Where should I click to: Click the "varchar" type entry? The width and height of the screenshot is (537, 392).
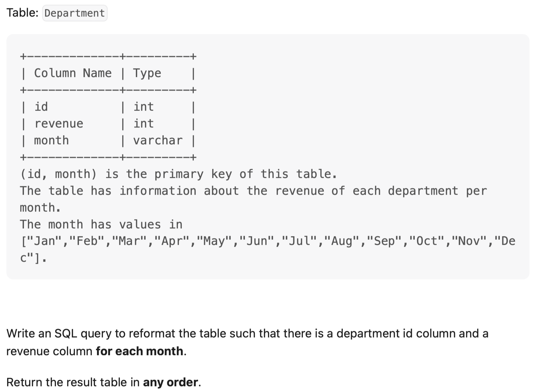(x=158, y=140)
